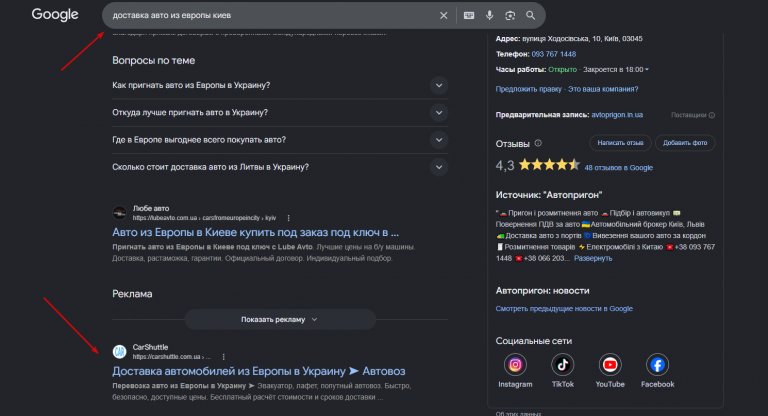Click 'Это ваша компания?' link
Image resolution: width=768 pixels, height=416 pixels.
click(603, 89)
